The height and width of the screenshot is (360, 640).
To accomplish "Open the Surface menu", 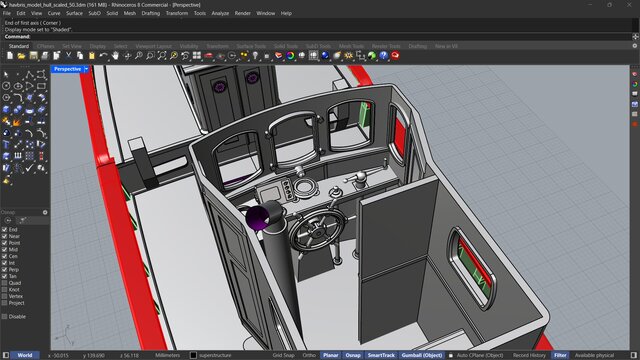I will (74, 13).
